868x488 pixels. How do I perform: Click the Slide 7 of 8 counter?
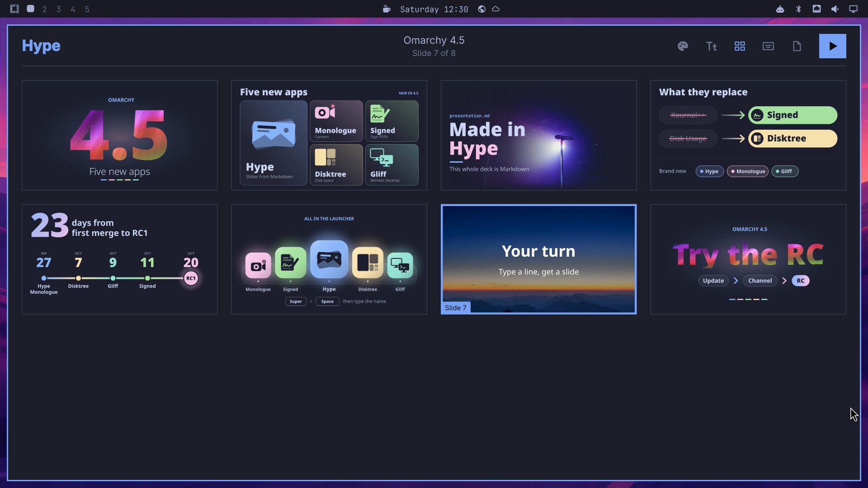pyautogui.click(x=434, y=53)
